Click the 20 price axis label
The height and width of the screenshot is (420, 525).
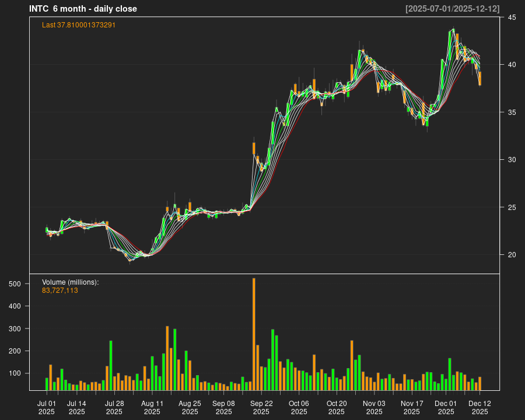(x=511, y=255)
